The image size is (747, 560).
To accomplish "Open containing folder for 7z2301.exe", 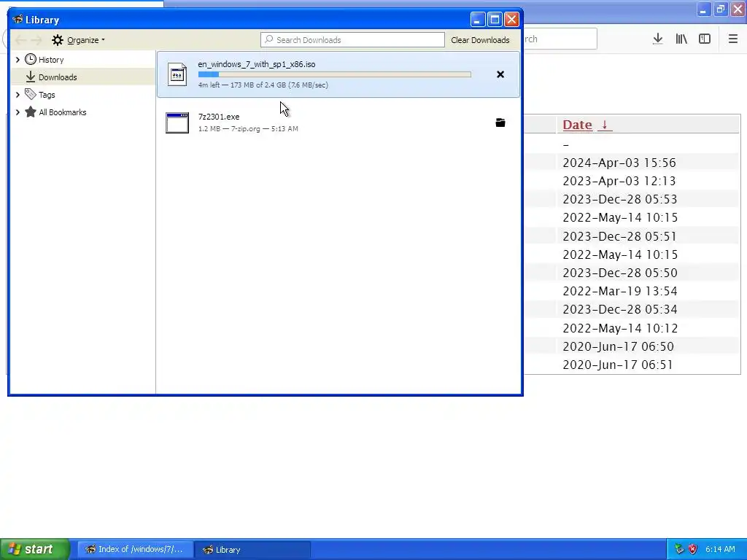I will pyautogui.click(x=500, y=122).
